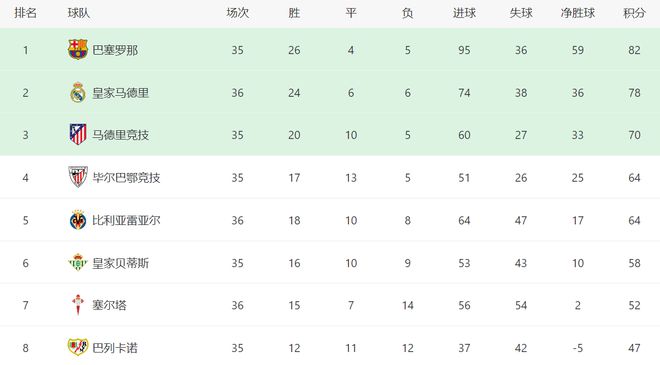The height and width of the screenshot is (365, 660).
Task: Open team link 皇家马德里
Action: coord(120,93)
